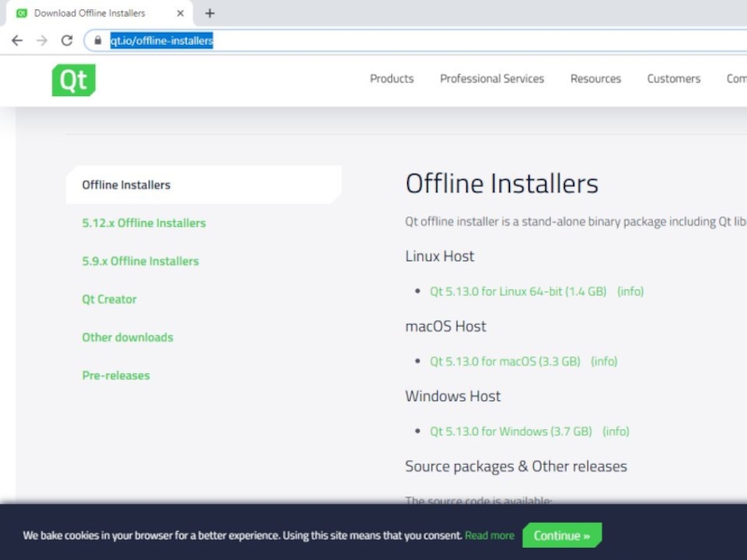747x560 pixels.
Task: Click the Offline Installers page heading
Action: (x=501, y=184)
